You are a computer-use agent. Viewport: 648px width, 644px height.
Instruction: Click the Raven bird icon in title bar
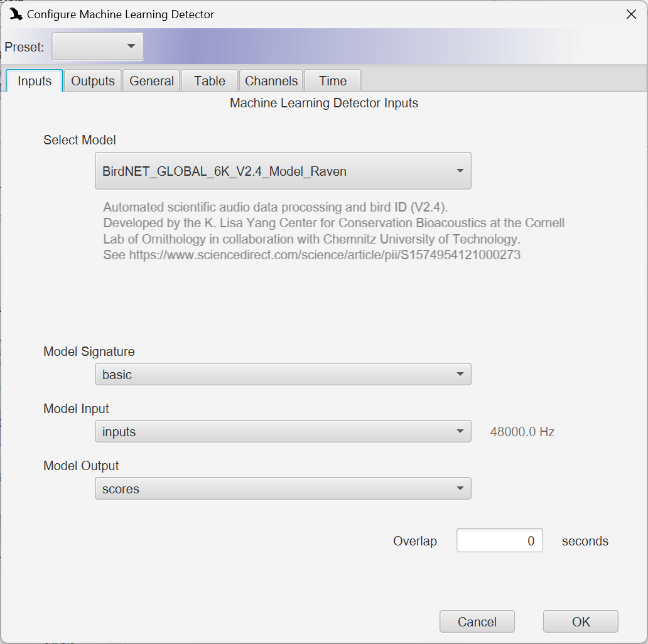16,14
